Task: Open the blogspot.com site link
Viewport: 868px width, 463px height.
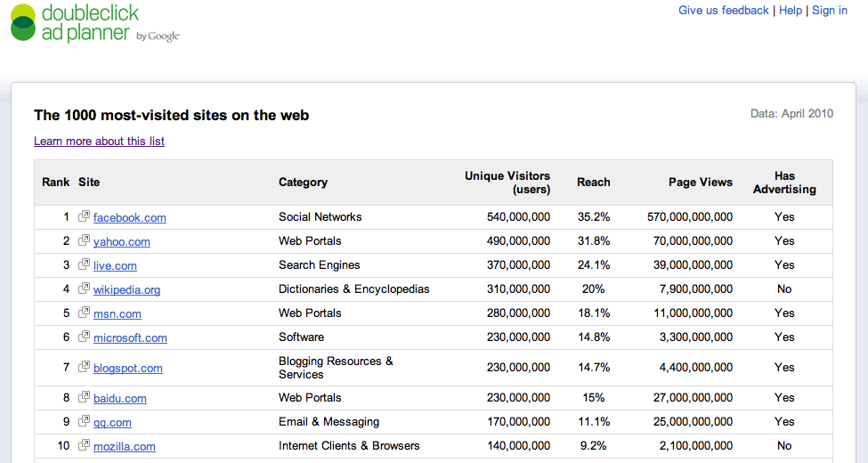Action: (128, 369)
